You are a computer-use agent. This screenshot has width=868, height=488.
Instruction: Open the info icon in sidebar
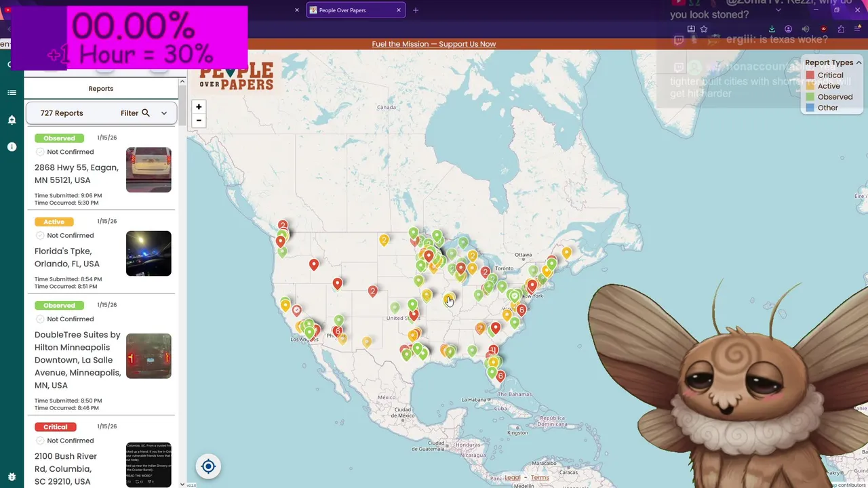[12, 147]
